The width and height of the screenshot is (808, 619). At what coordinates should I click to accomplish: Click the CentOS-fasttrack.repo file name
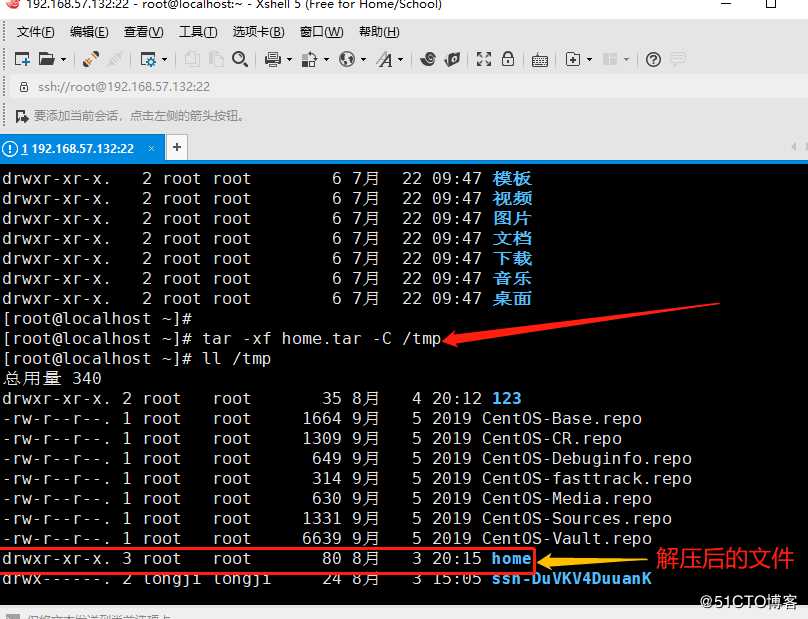587,479
